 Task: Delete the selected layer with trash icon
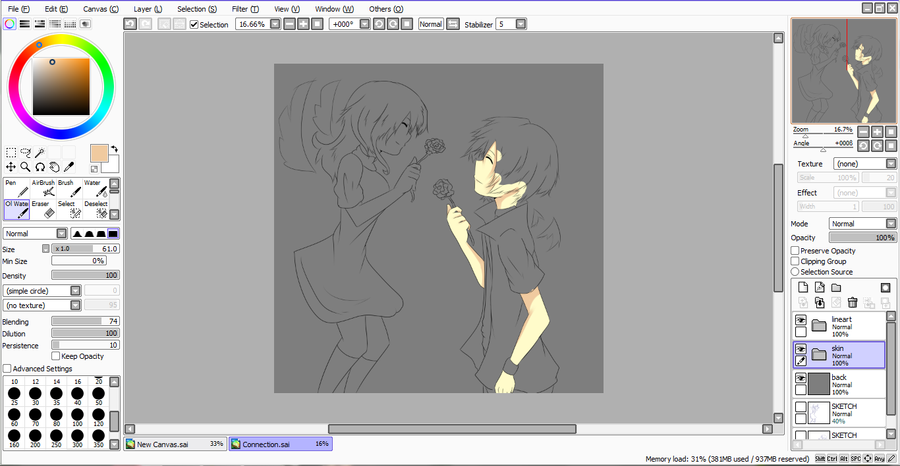(853, 302)
